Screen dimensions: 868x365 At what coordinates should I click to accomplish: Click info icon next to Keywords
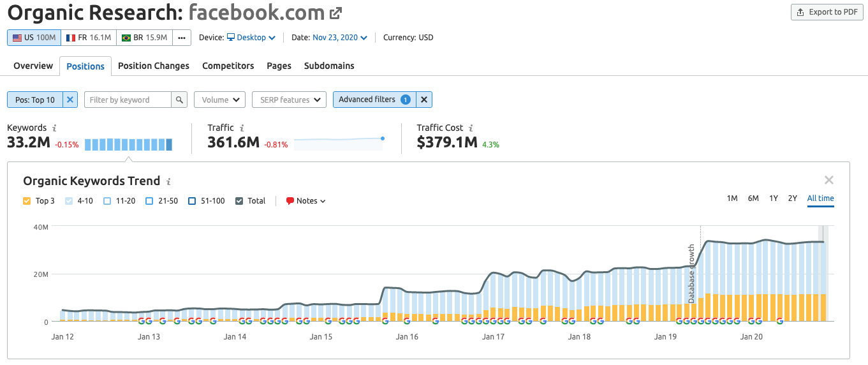click(x=54, y=128)
